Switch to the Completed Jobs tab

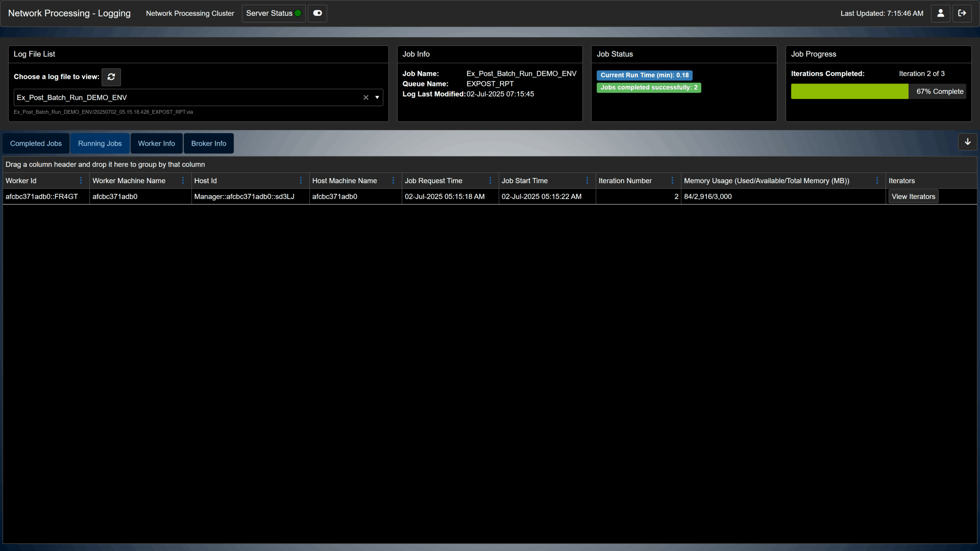[x=36, y=143]
